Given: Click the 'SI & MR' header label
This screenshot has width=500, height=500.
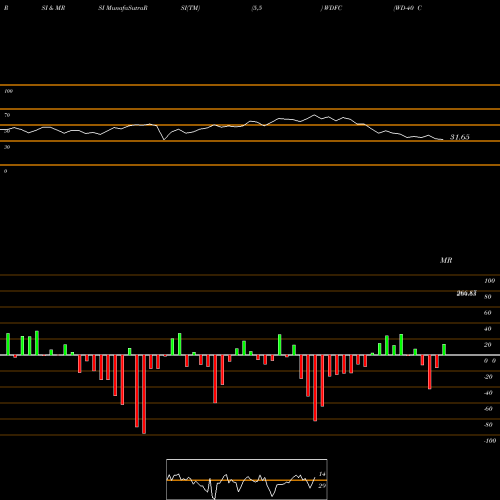Looking at the screenshot, I should (53, 8).
